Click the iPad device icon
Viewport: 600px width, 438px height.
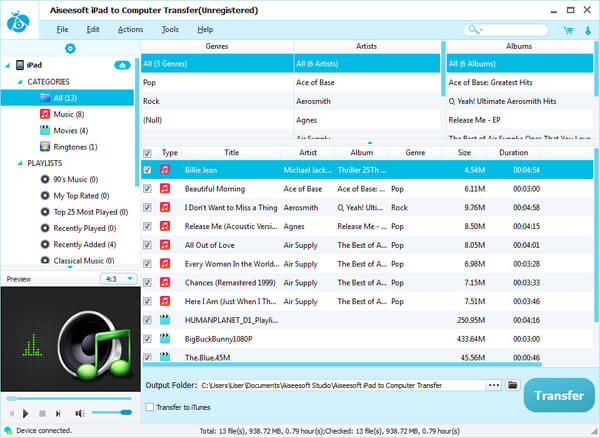pyautogui.click(x=20, y=65)
